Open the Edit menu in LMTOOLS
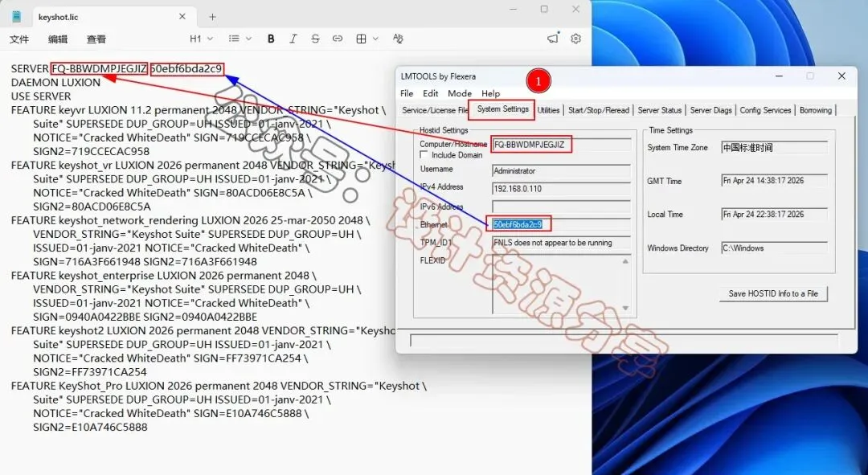 [x=431, y=93]
